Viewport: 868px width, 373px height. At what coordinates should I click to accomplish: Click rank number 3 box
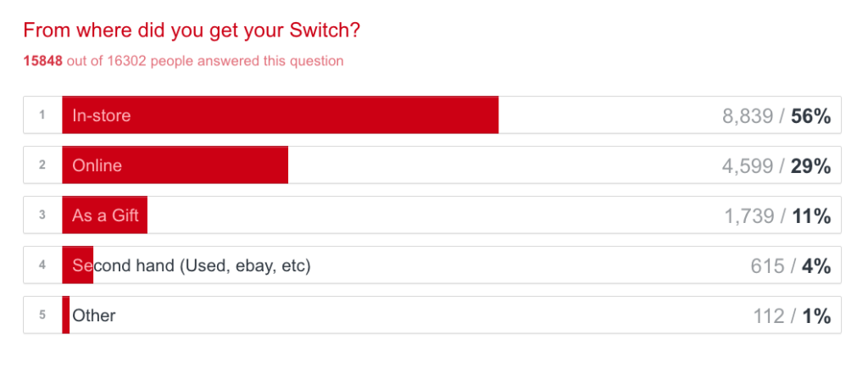pos(42,215)
